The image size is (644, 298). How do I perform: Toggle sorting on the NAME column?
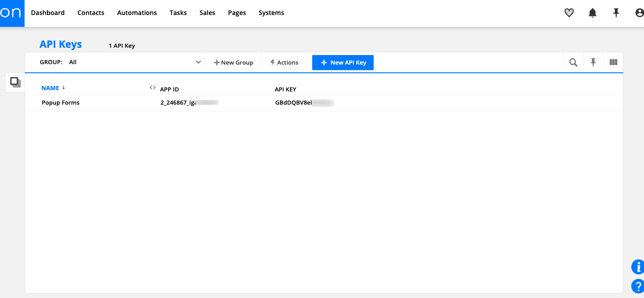pos(50,88)
